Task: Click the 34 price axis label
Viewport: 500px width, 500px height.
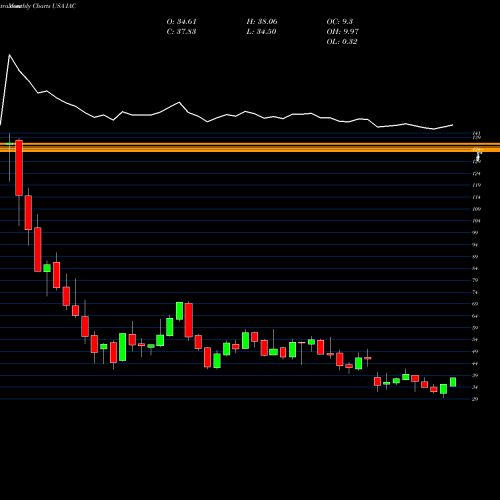Action: [x=475, y=387]
